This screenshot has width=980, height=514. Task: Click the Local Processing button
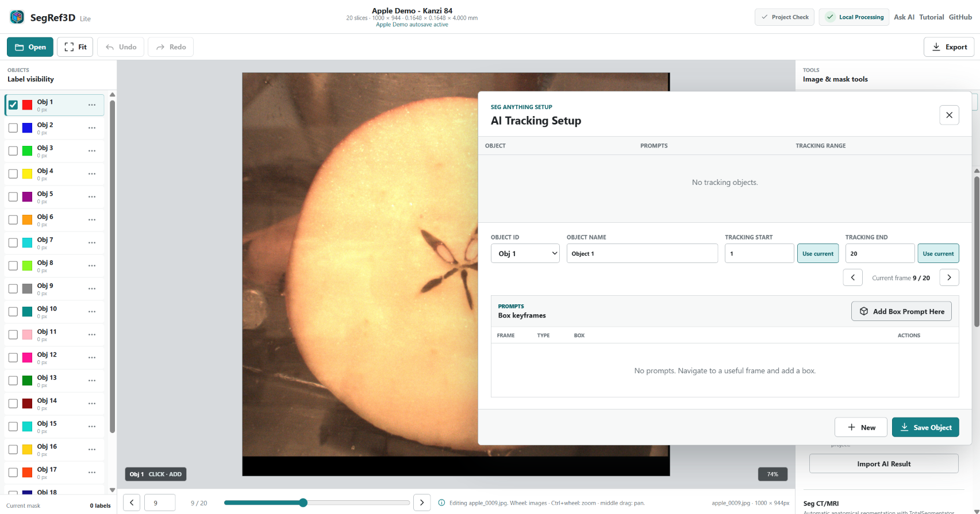pyautogui.click(x=854, y=17)
